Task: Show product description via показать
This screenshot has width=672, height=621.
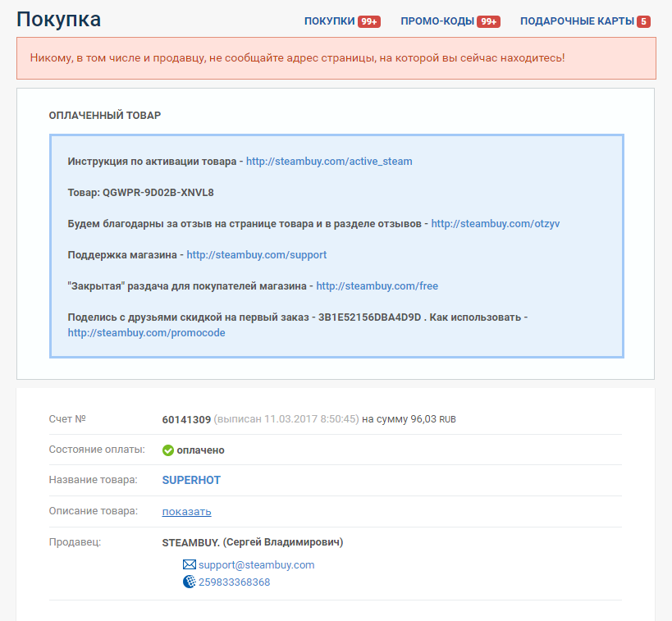Action: coord(186,511)
